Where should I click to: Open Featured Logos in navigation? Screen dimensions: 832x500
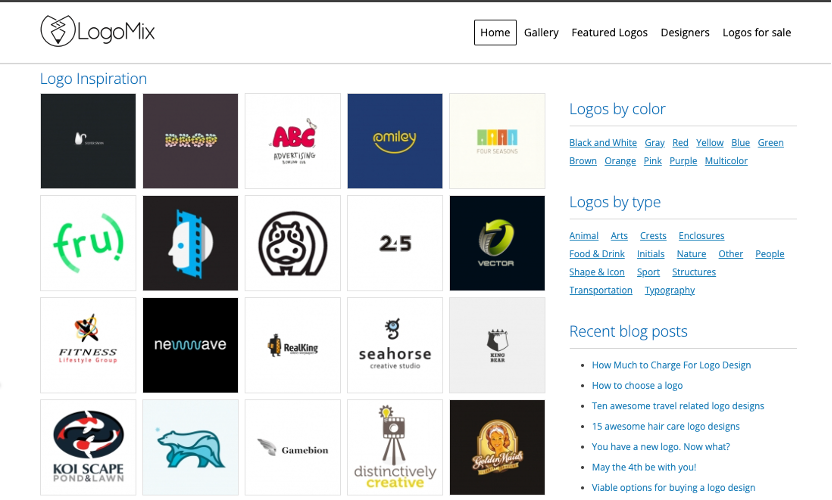pyautogui.click(x=609, y=32)
